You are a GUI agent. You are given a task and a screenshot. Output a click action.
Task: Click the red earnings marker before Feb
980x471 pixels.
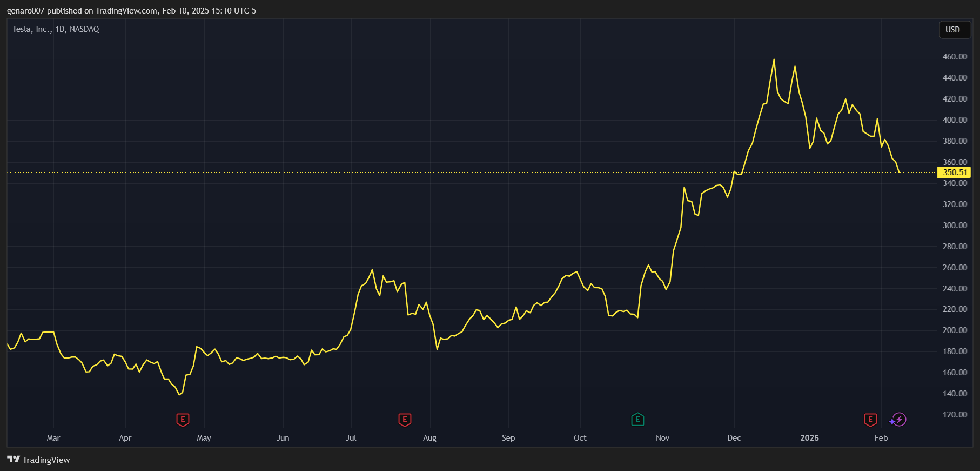click(870, 420)
